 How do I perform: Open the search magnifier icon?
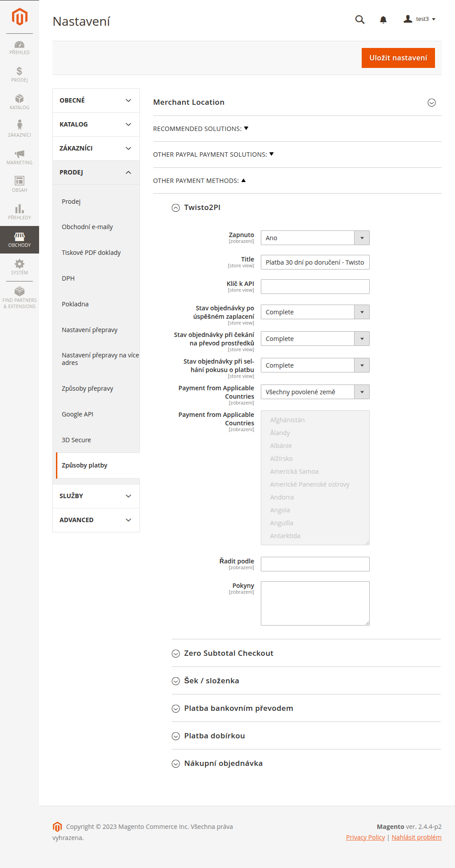pyautogui.click(x=359, y=20)
